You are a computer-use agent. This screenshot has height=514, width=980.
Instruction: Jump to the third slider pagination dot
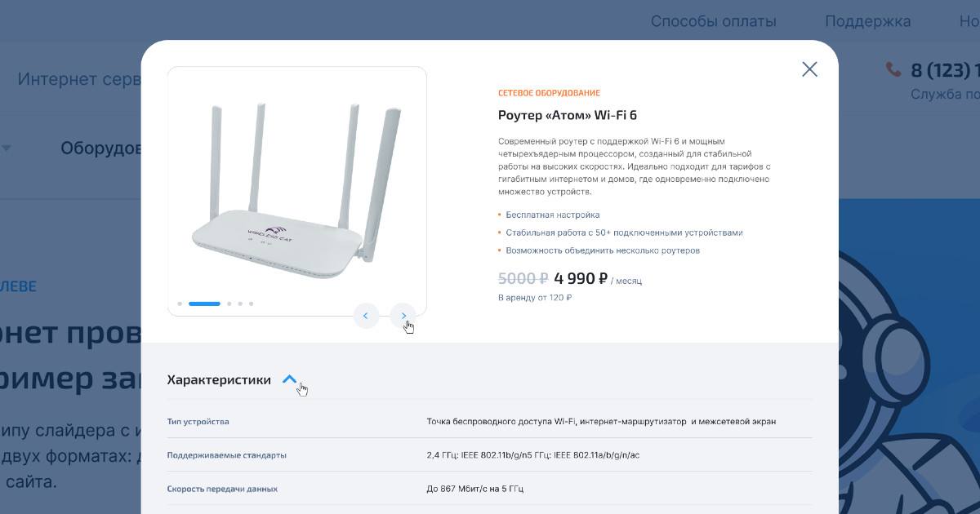click(x=229, y=304)
